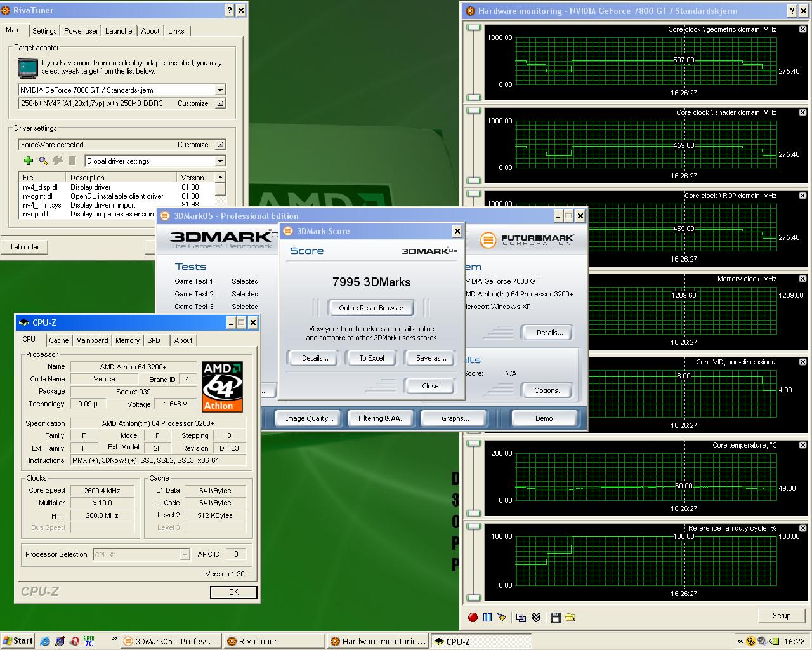
Task: Expand Customize arrow beside ForceWare detected
Action: pos(220,145)
